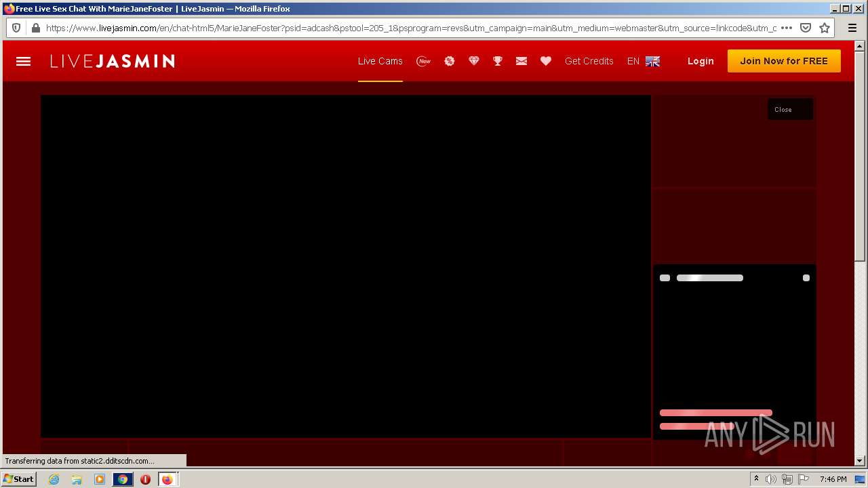Screen dimensions: 868x488
Task: Close the side panel overlay
Action: point(790,109)
